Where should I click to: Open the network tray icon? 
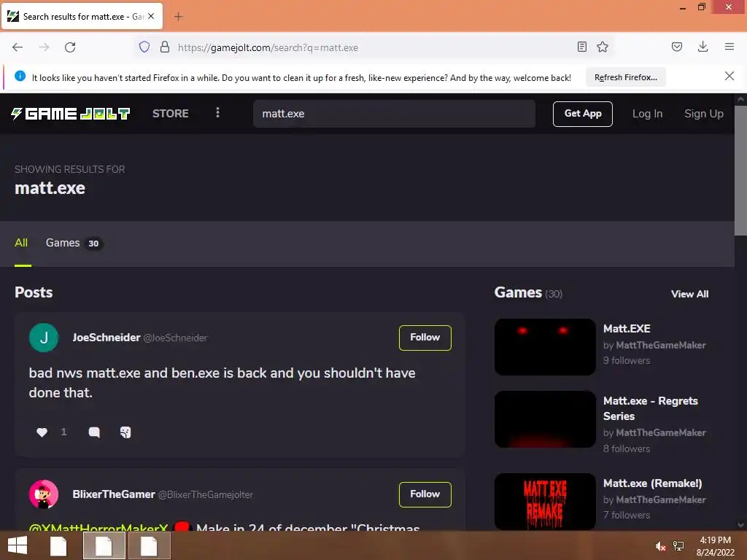coord(678,546)
